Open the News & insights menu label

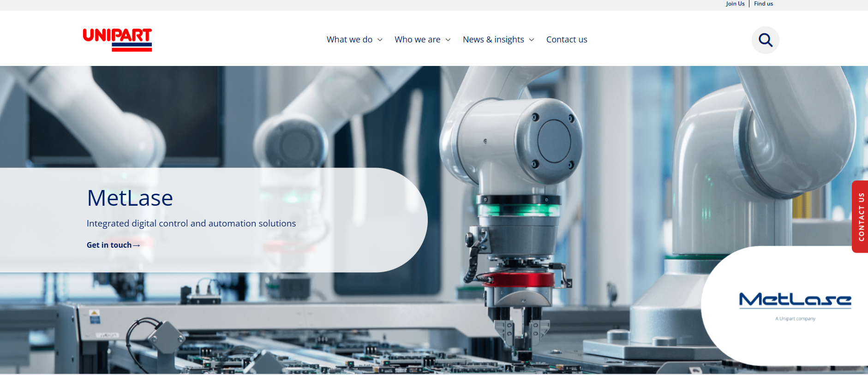coord(493,40)
